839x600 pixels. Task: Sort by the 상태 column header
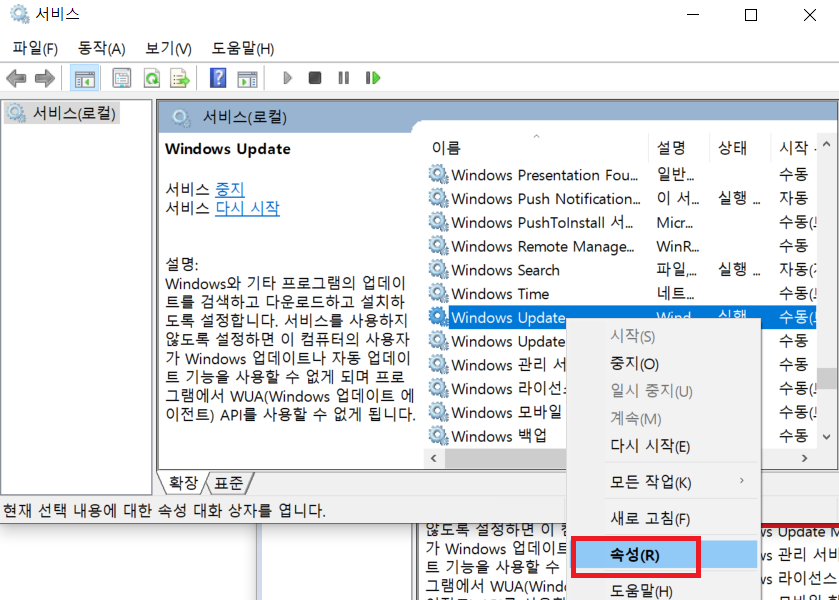pos(739,147)
